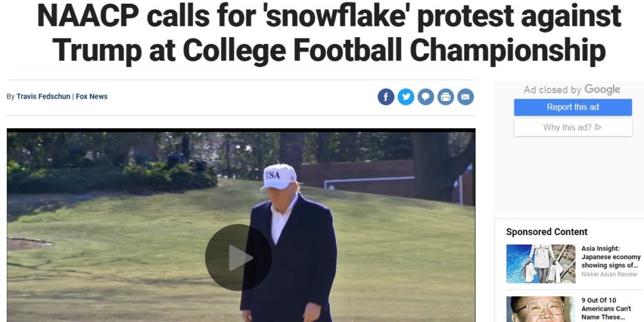Email this article
This screenshot has width=644, height=322.
tap(465, 97)
